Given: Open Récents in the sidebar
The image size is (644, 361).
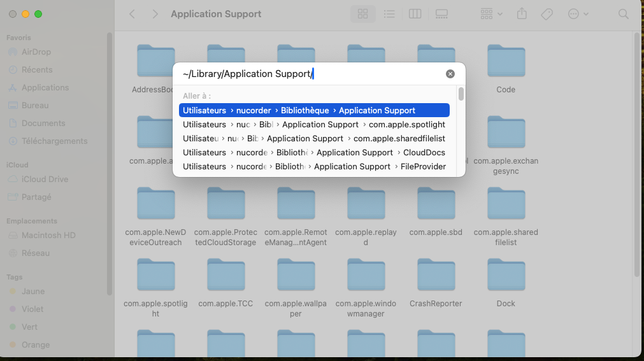Looking at the screenshot, I should point(37,70).
